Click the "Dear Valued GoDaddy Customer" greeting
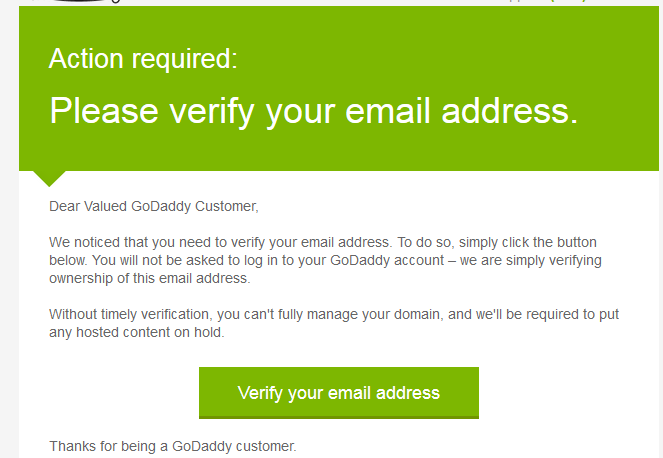Screen dimensions: 663x458 coord(153,207)
